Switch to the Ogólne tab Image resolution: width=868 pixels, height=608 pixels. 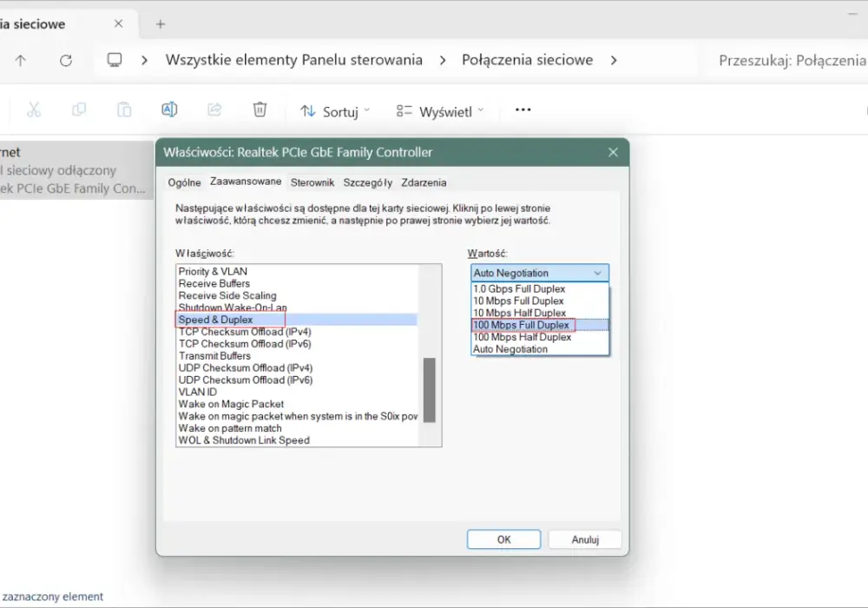click(184, 182)
